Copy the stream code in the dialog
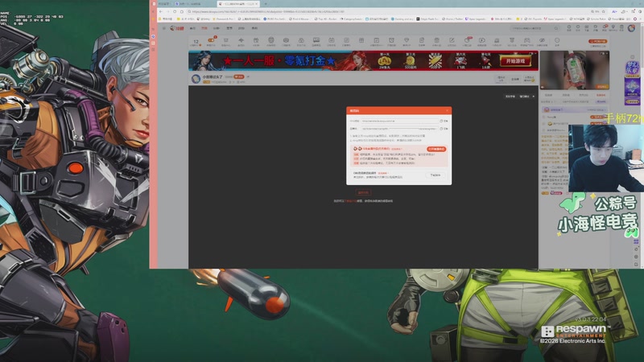 [x=444, y=129]
